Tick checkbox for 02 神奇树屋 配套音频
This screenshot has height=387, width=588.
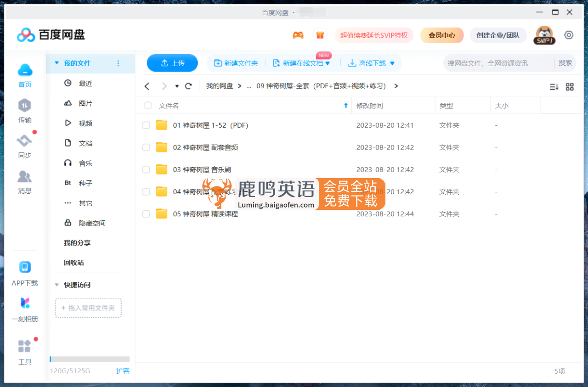tap(146, 147)
